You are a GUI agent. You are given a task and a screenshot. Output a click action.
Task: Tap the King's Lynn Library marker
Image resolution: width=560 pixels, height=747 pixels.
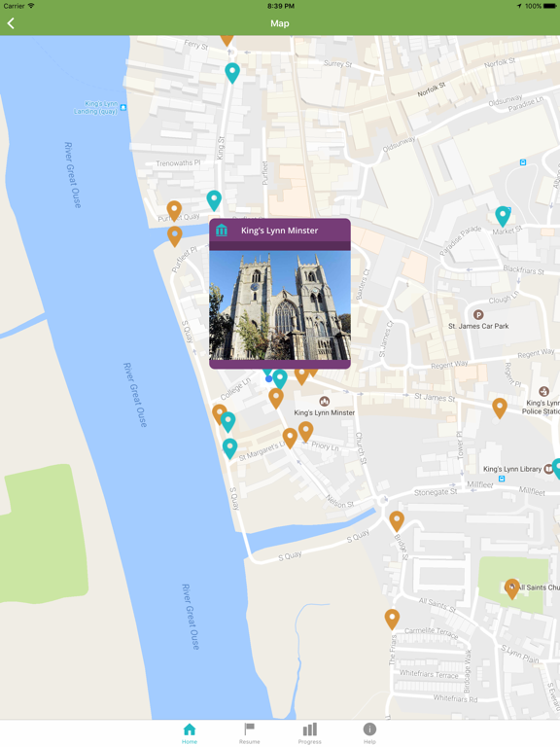pyautogui.click(x=548, y=469)
